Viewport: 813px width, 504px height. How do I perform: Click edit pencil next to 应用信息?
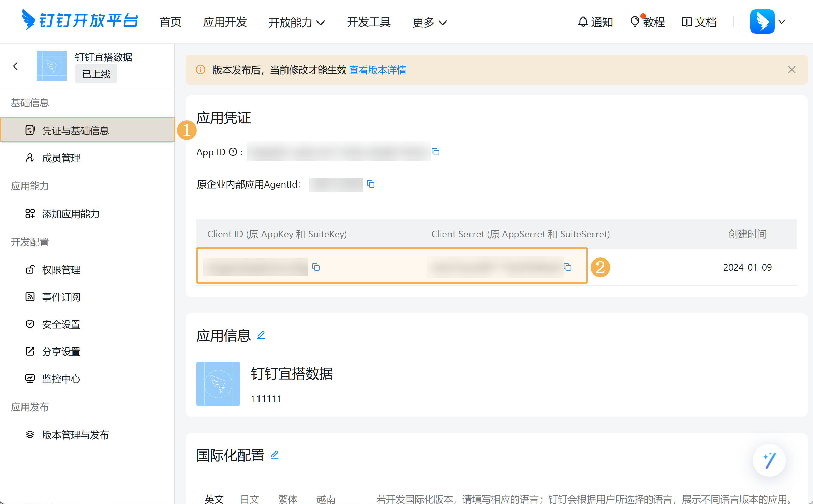click(261, 335)
